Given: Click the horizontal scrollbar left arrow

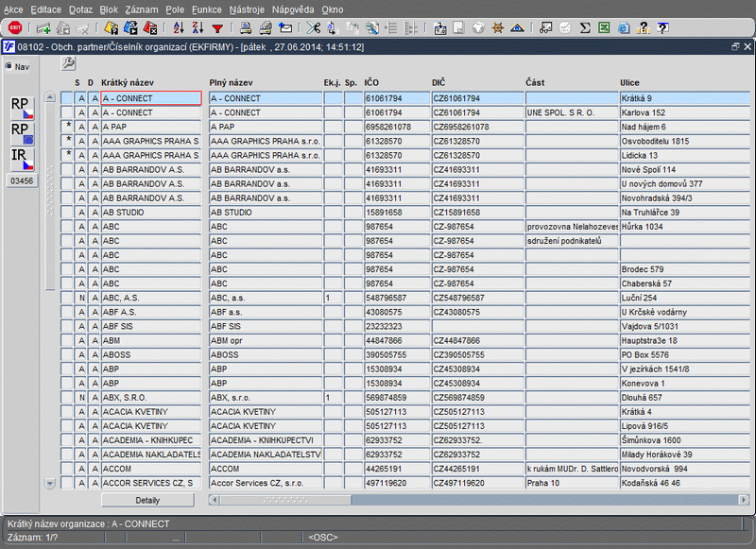Looking at the screenshot, I should [x=215, y=500].
